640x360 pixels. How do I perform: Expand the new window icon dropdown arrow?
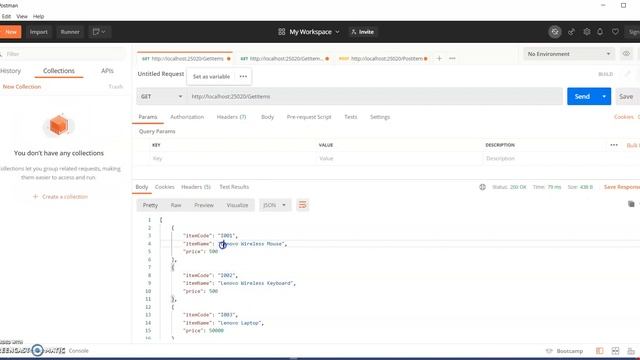(104, 32)
